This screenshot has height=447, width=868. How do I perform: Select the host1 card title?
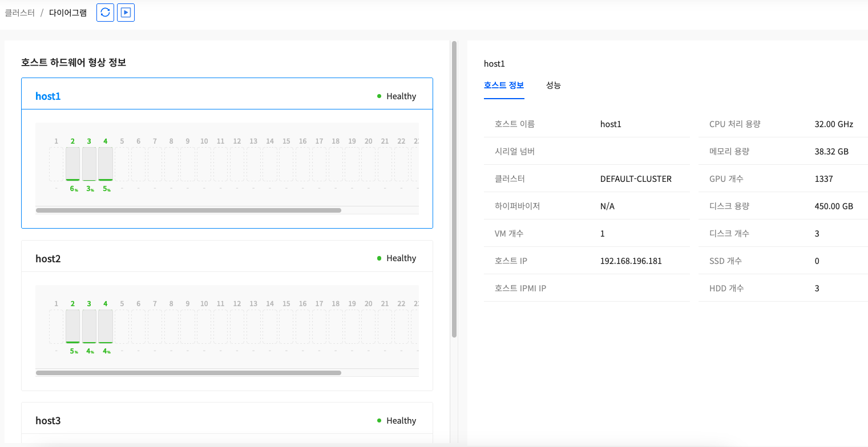tap(48, 96)
